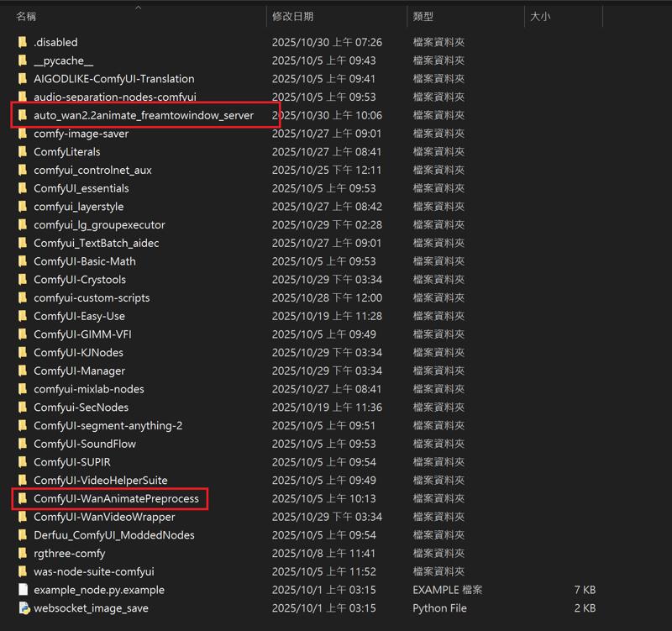The image size is (672, 631).
Task: Click the ComfyUI-Easy-Use folder name
Action: [x=79, y=316]
